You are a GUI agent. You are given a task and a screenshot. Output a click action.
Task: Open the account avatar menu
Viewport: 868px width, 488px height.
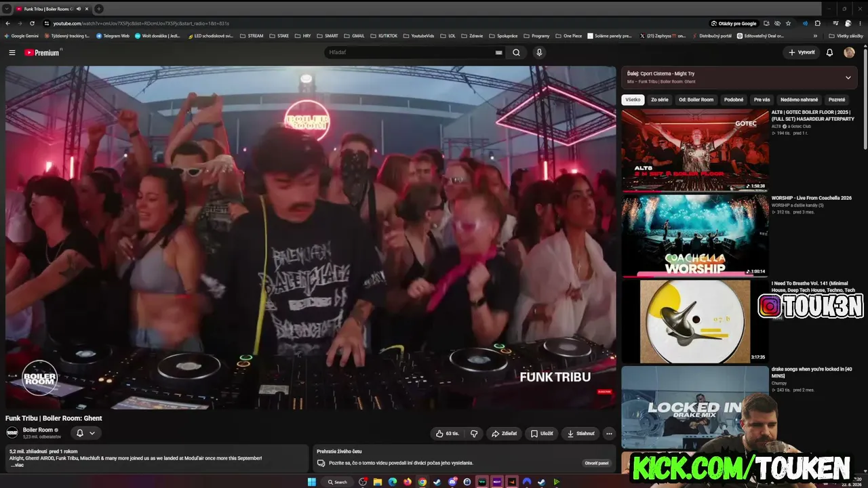click(849, 52)
